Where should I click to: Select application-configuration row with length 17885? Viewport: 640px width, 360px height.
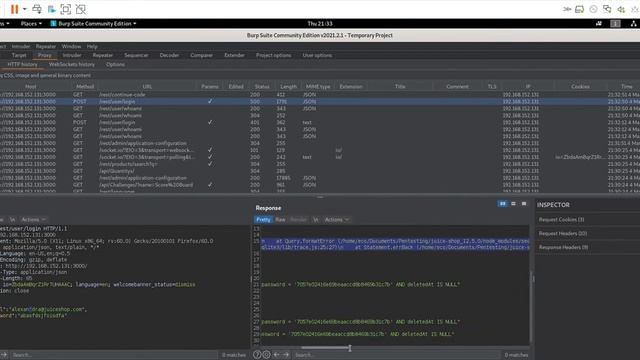coord(320,178)
